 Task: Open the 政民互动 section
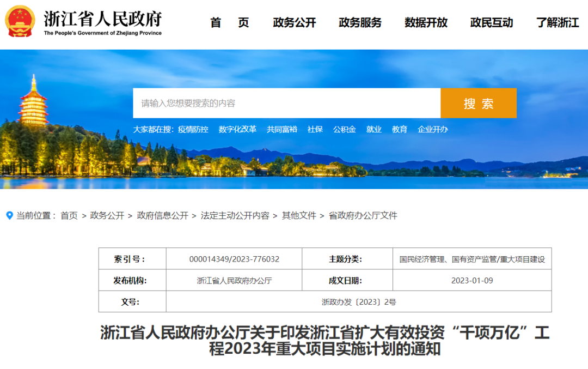click(x=490, y=23)
